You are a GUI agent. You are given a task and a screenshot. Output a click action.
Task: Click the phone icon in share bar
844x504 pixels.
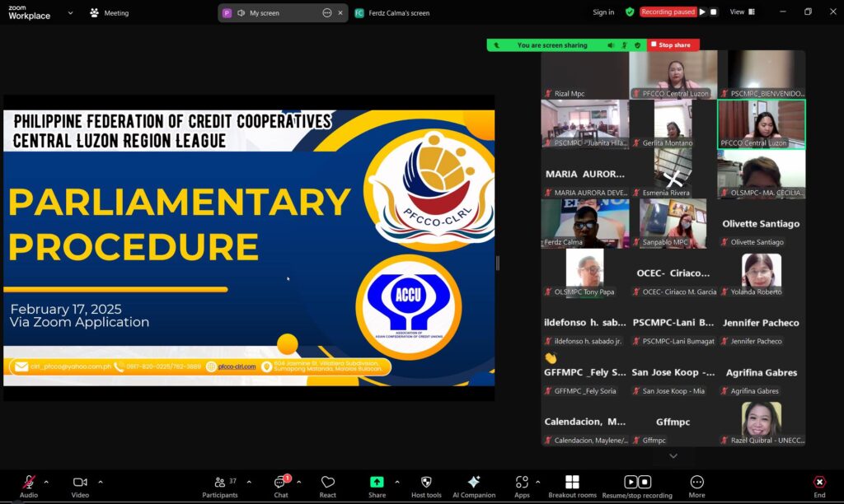(496, 45)
